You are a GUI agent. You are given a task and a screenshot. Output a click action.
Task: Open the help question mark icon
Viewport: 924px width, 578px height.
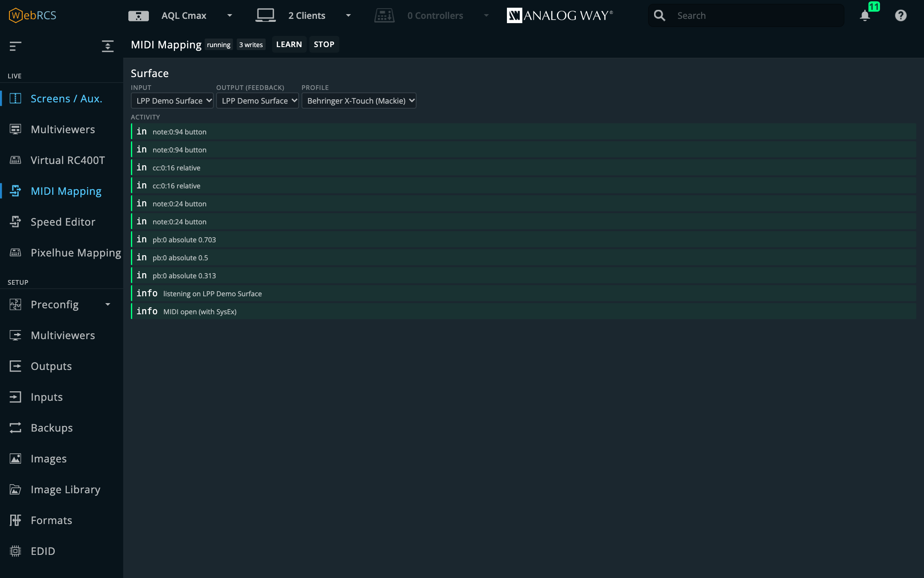coord(901,15)
